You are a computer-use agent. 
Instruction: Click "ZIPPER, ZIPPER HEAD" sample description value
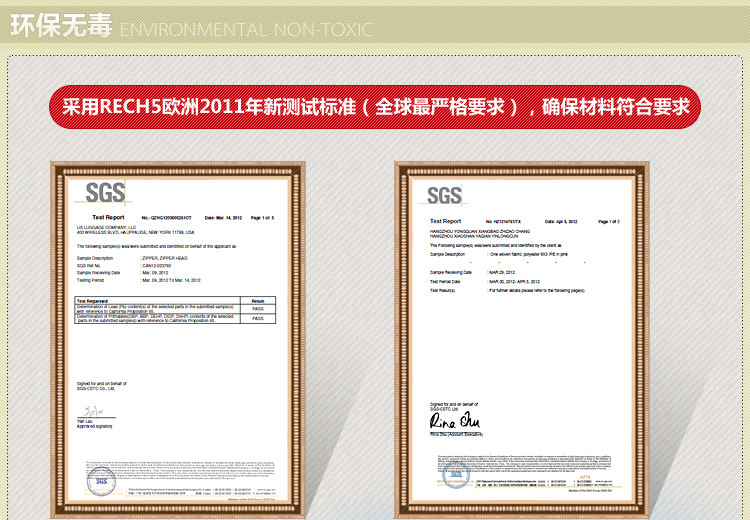pyautogui.click(x=165, y=258)
